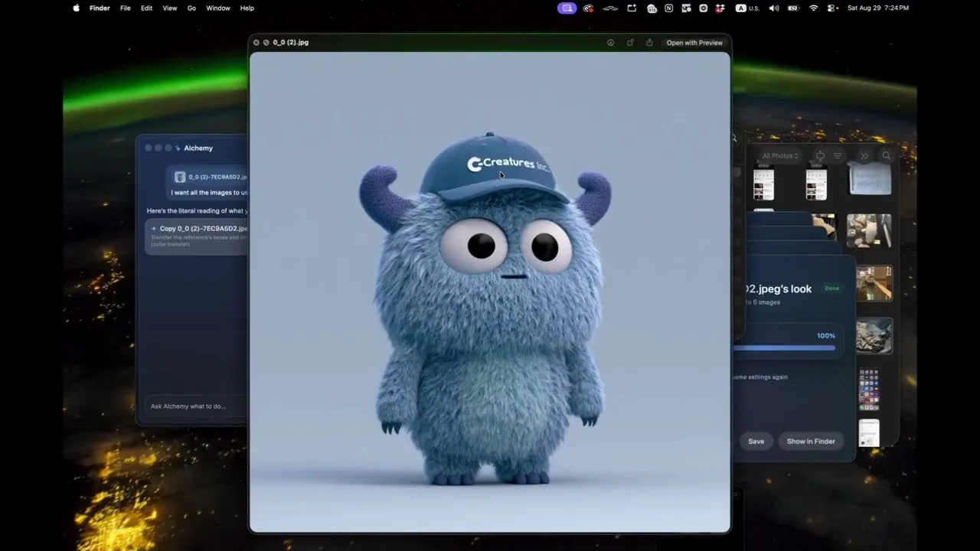Open the View menu

pyautogui.click(x=170, y=8)
